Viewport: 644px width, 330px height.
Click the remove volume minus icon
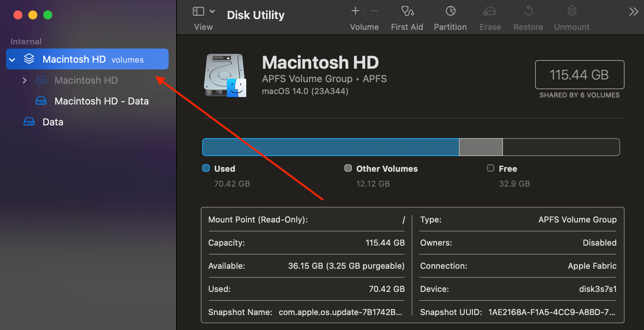click(x=374, y=11)
